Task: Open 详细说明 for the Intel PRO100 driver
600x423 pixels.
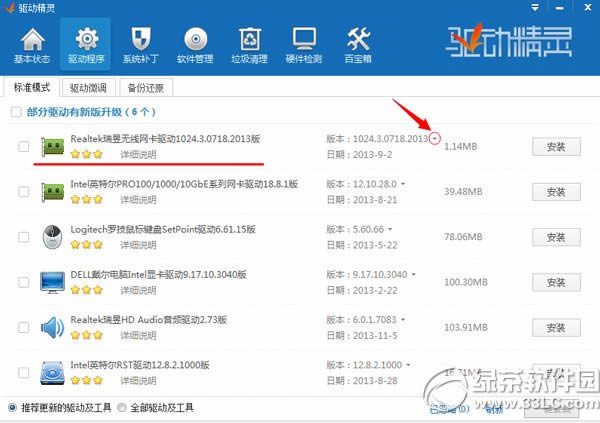Action: click(x=138, y=200)
